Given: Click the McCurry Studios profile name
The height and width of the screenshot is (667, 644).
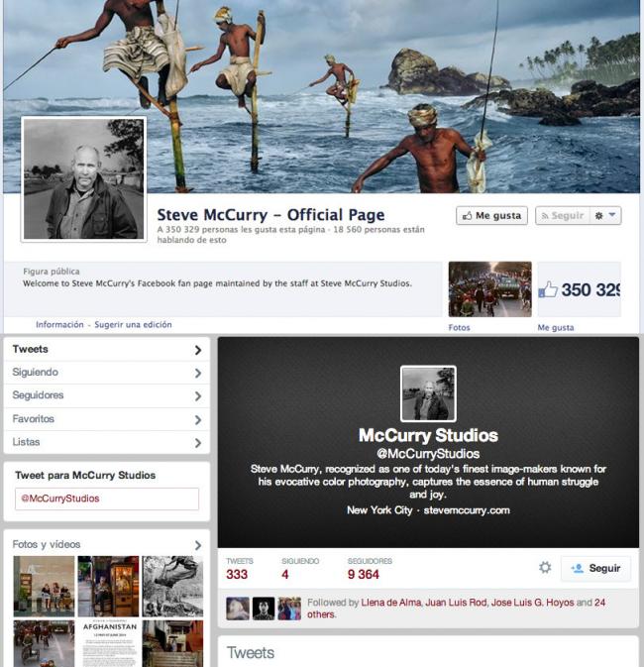Looking at the screenshot, I should 428,436.
